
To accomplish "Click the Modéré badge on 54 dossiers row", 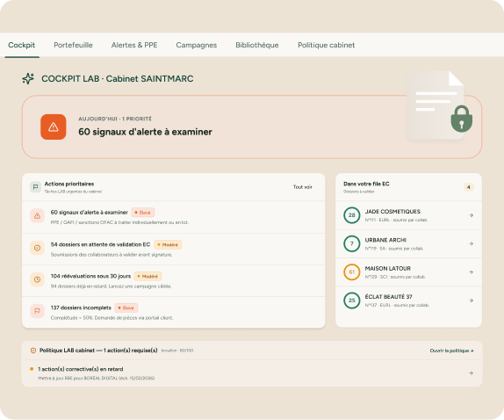I will pos(168,245).
